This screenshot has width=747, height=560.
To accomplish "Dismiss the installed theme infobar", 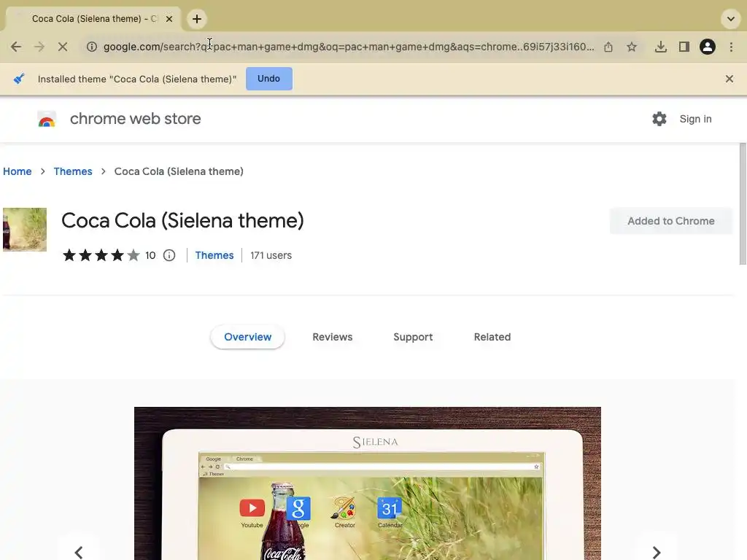I will pos(729,79).
